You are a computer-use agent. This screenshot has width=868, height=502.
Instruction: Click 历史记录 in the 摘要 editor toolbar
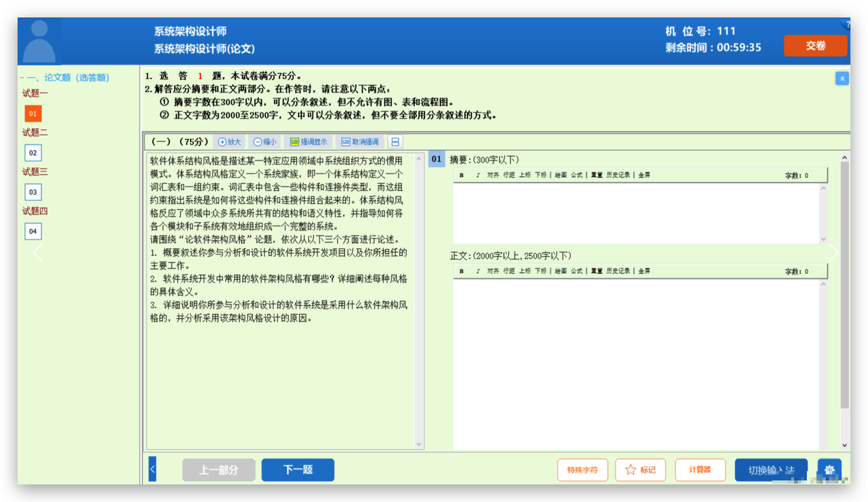tap(618, 175)
